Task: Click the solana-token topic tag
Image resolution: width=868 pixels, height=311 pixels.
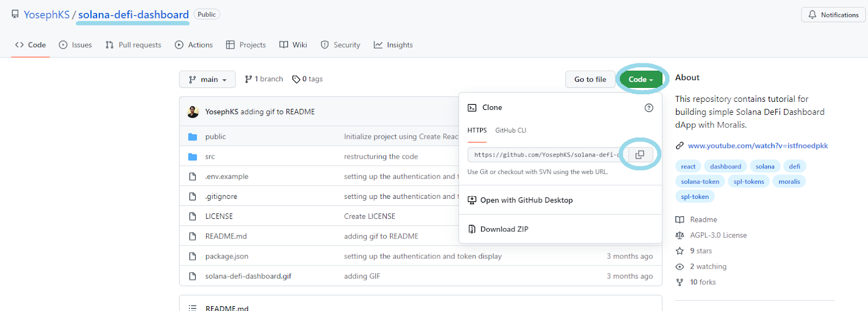Action: pos(700,182)
